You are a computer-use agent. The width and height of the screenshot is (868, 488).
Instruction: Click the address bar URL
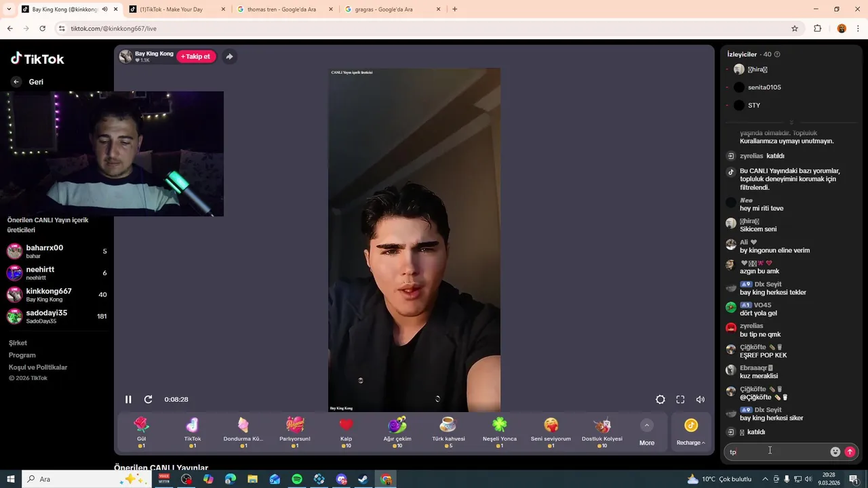coord(113,28)
